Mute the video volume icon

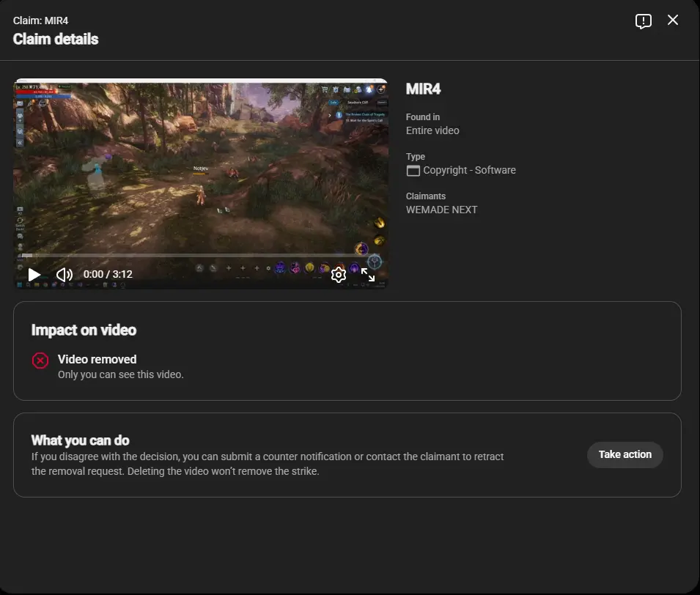65,275
